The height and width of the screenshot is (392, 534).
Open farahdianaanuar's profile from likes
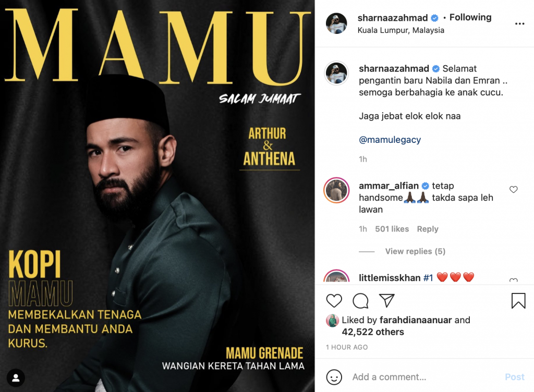416,320
